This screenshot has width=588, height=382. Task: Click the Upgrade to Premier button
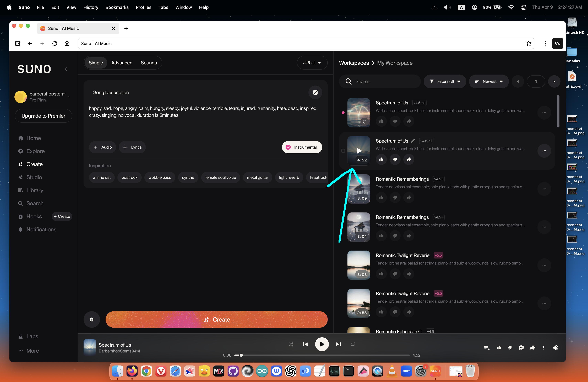(43, 116)
